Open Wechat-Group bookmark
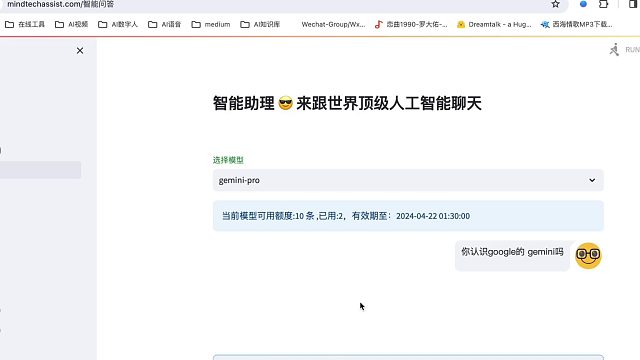Image resolution: width=640 pixels, height=360 pixels. point(333,24)
